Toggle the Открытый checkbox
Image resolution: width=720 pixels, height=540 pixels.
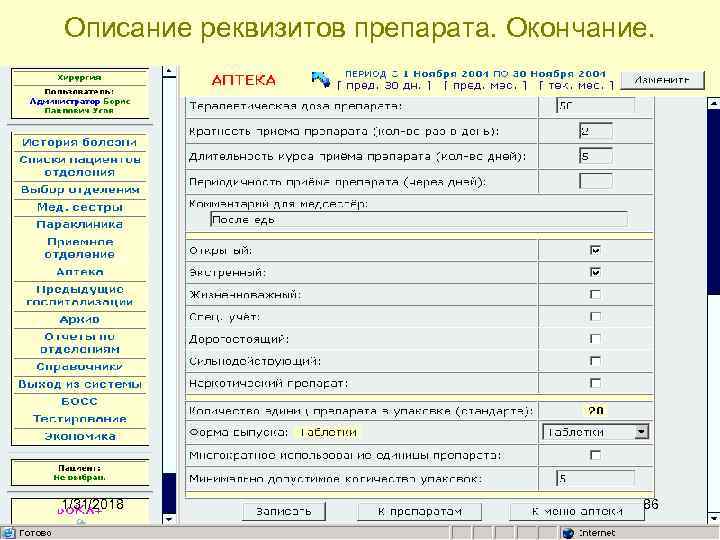(x=595, y=250)
